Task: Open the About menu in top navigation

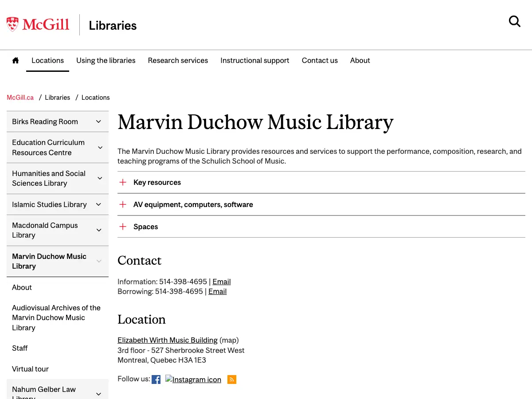Action: coord(360,60)
